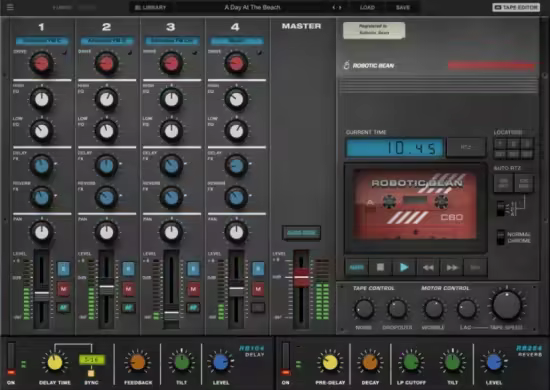Click the blue delay Level knob
550x390 pixels.
(221, 362)
